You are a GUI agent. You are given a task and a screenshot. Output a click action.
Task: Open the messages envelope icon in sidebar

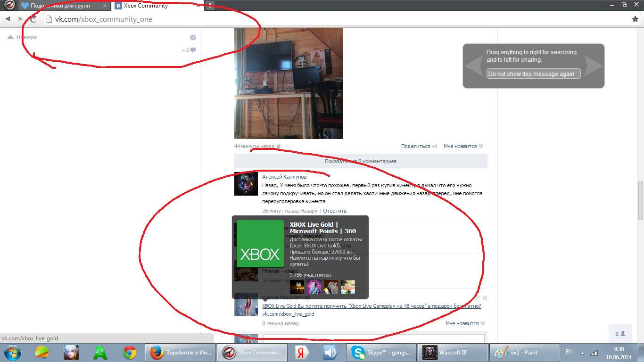(193, 37)
